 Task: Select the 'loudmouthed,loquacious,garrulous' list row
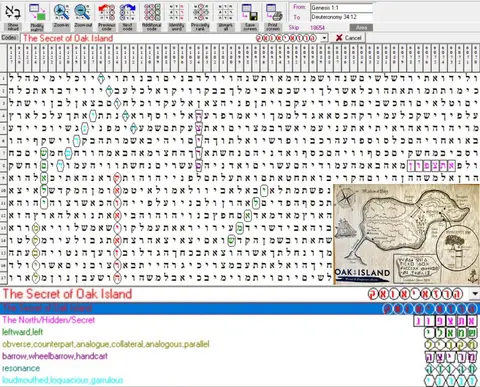pos(240,380)
